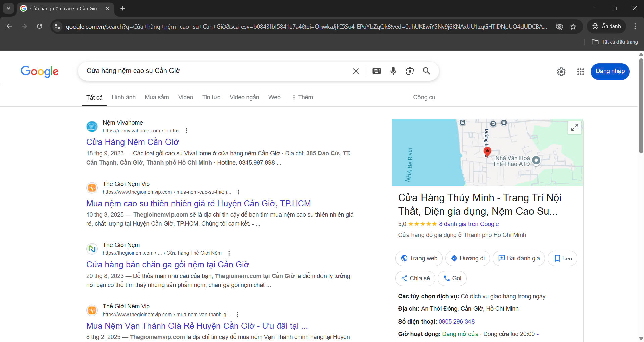This screenshot has height=342, width=644.
Task: Bookmark this page with the star icon
Action: [573, 26]
